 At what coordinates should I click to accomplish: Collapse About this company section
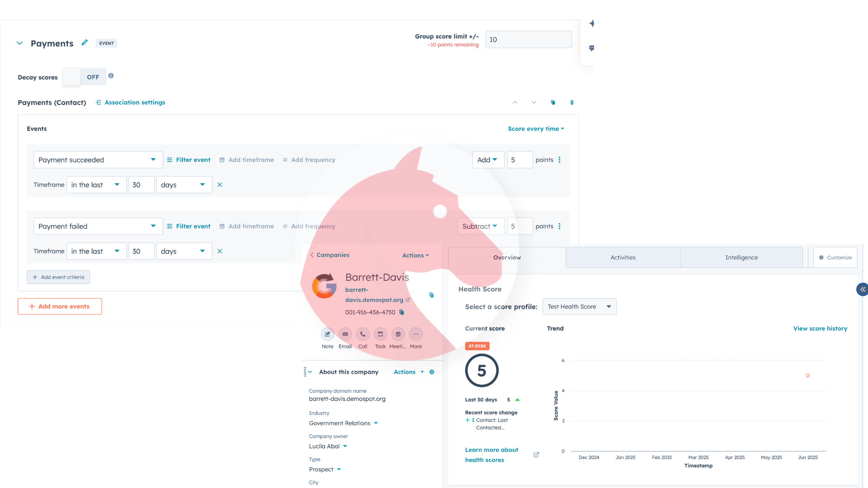310,372
